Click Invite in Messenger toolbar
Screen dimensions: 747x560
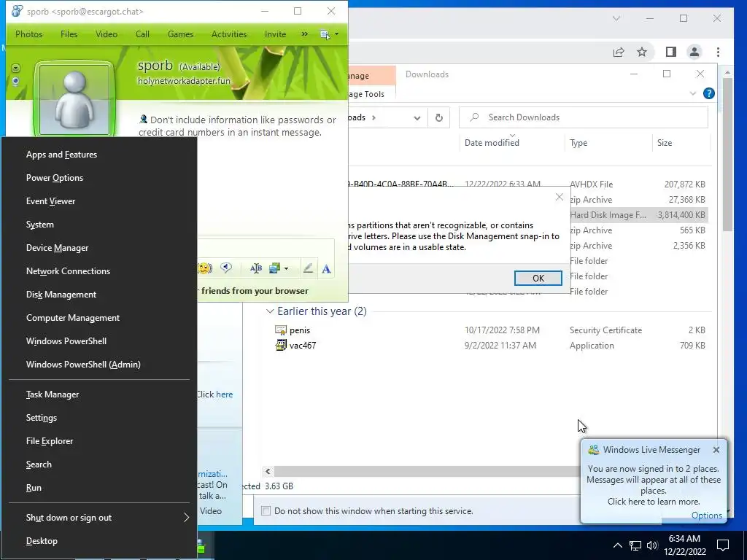[x=275, y=34]
